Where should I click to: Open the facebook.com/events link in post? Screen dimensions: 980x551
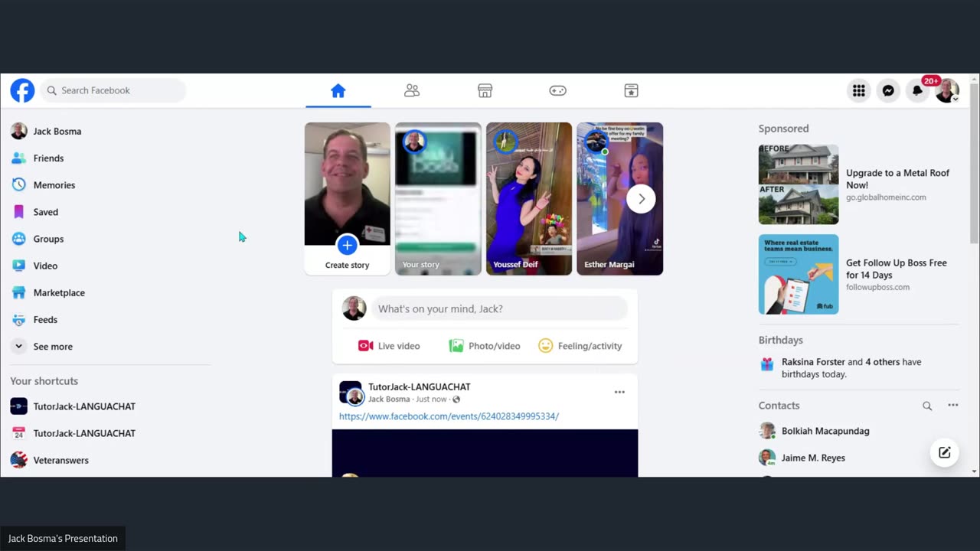449,416
